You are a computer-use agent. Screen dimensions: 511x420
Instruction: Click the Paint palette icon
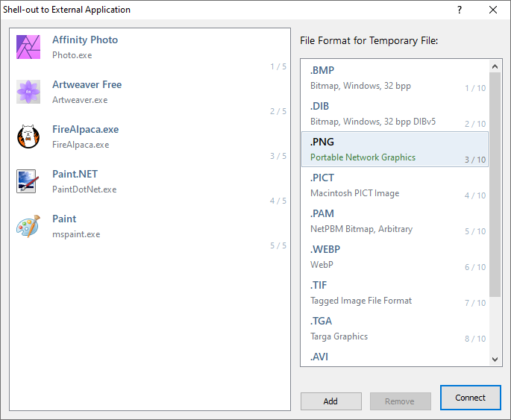[x=28, y=226]
